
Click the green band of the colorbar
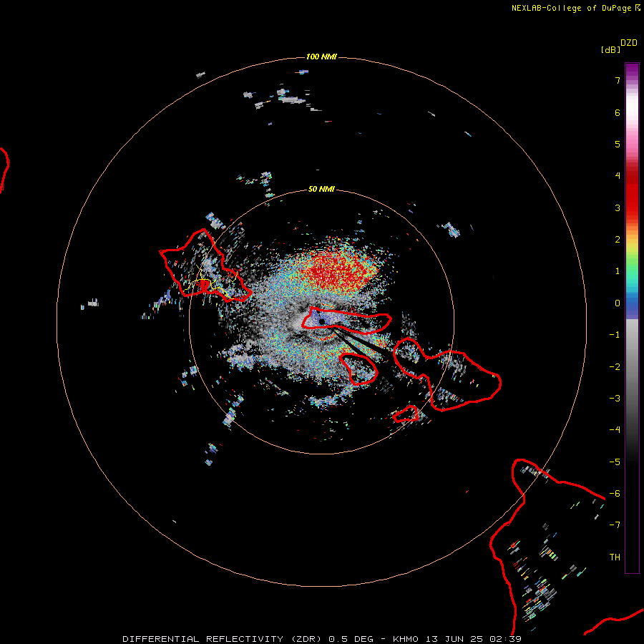tap(632, 263)
